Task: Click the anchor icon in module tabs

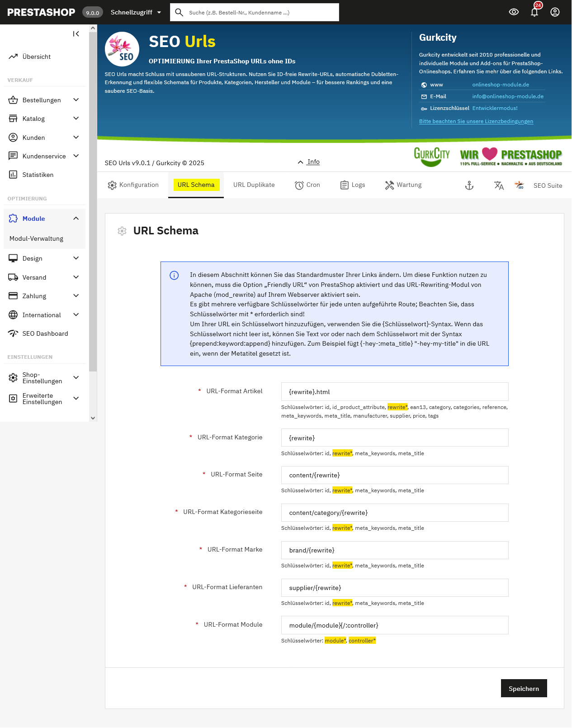Action: (469, 186)
